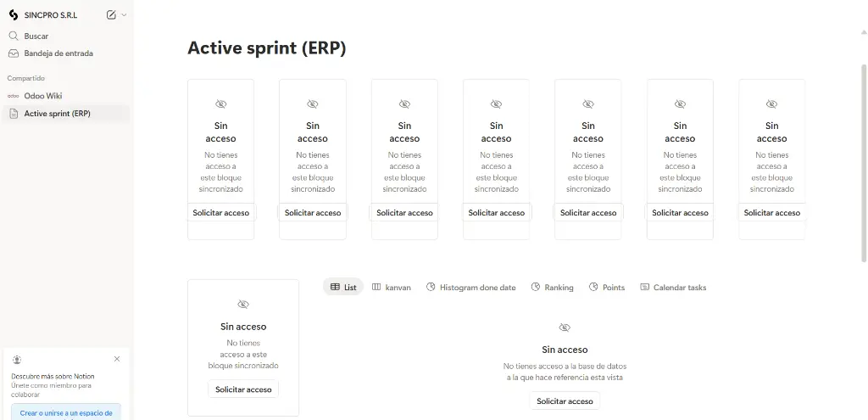Open the Histogram done date view
Image resolution: width=868 pixels, height=420 pixels.
[470, 287]
